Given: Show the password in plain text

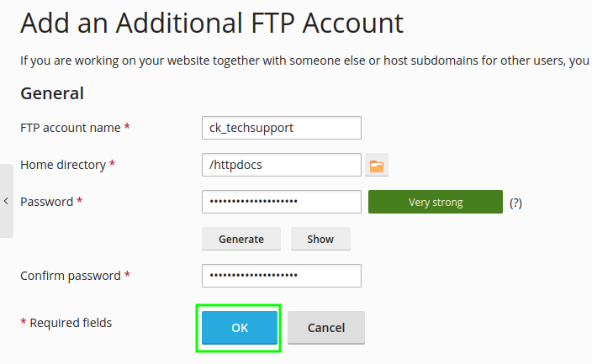Looking at the screenshot, I should tap(320, 239).
